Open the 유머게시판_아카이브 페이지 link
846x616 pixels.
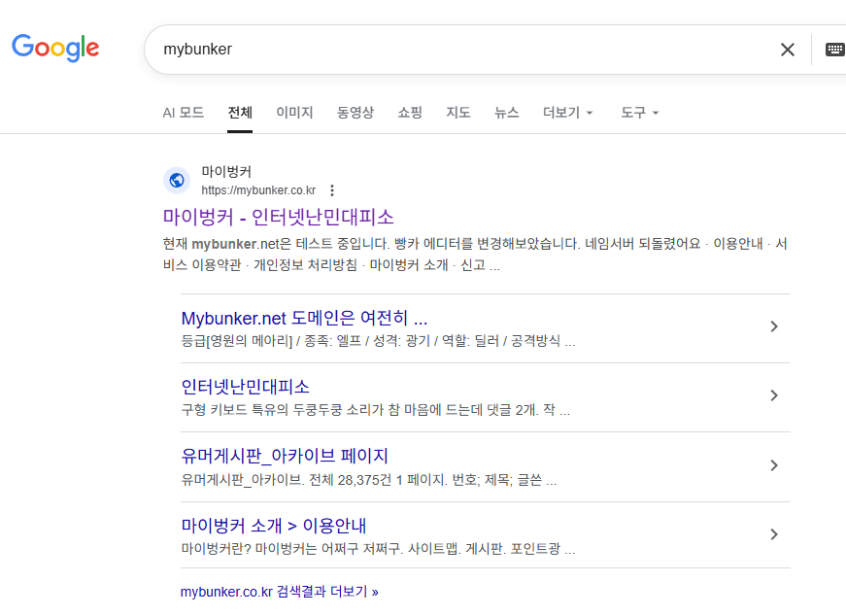(x=285, y=456)
